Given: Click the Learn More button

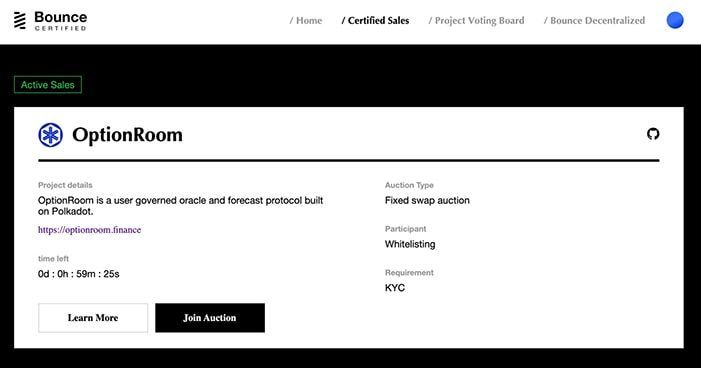Looking at the screenshot, I should click(93, 318).
